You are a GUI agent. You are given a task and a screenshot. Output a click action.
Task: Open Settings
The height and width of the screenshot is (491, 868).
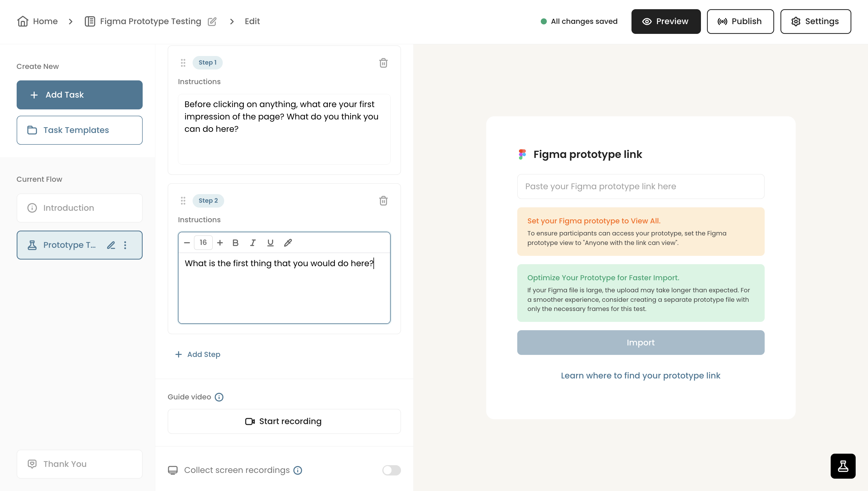coord(815,21)
